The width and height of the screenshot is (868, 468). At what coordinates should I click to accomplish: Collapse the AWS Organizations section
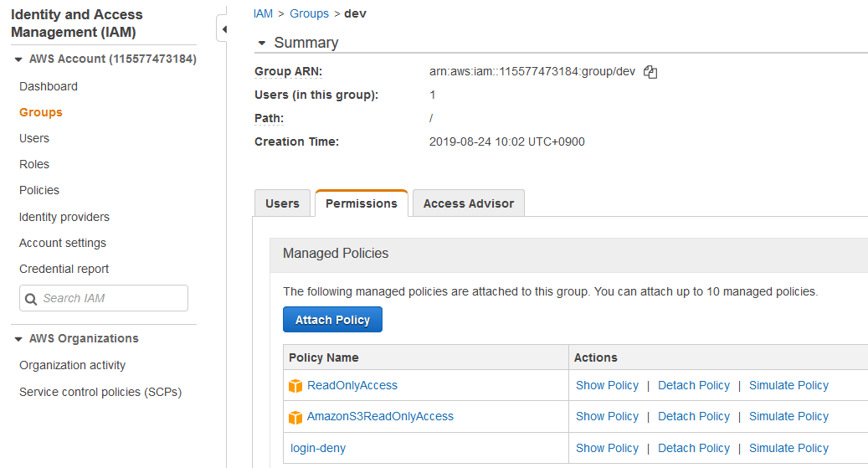point(18,339)
